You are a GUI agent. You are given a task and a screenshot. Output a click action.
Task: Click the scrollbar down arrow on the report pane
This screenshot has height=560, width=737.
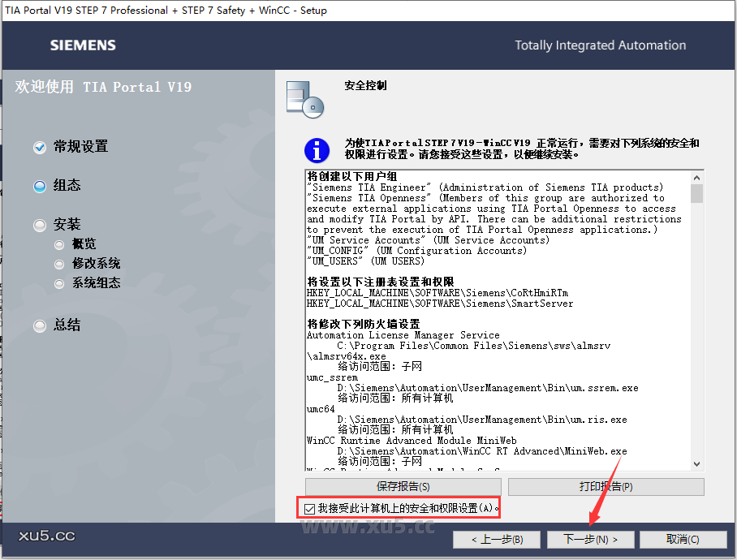point(696,463)
